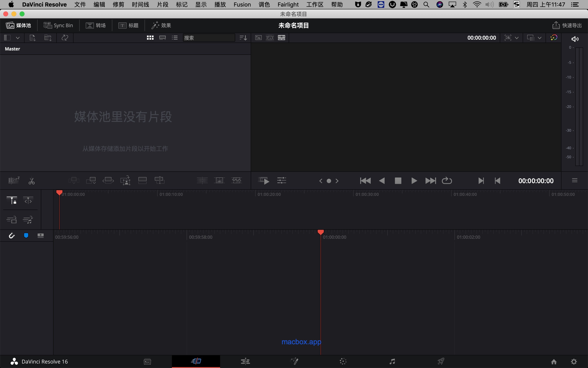Go to first frame of timeline
This screenshot has height=368, width=588.
pos(365,181)
